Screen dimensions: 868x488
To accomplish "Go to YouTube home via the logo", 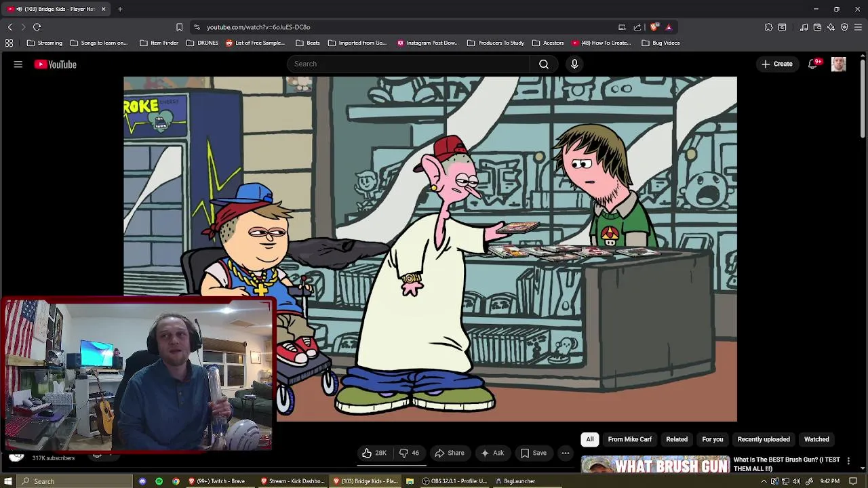I will click(56, 64).
